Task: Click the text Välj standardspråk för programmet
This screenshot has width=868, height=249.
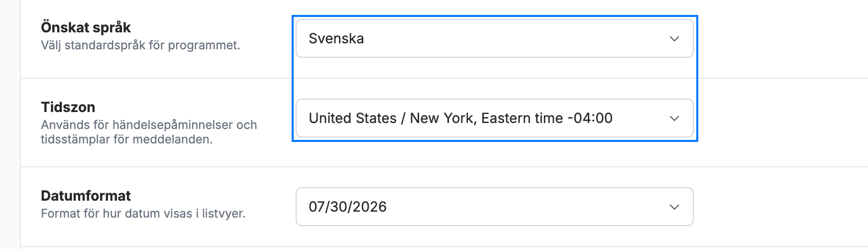Action: pyautogui.click(x=140, y=45)
